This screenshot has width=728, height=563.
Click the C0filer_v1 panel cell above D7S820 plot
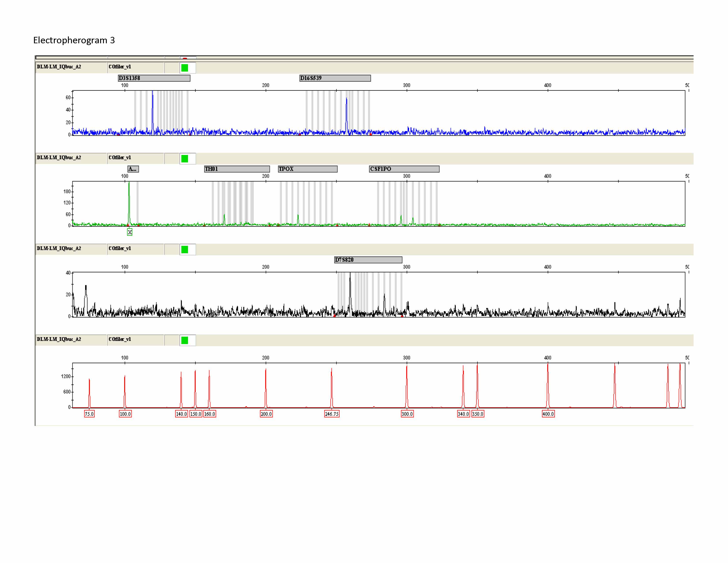(x=135, y=248)
